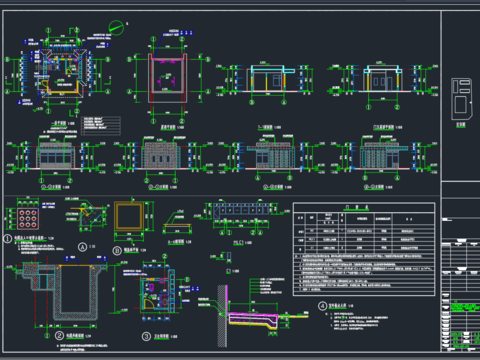Screen dimensions: 480x360
Task: Select the site key plan outline thumbnail
Action: [462, 99]
